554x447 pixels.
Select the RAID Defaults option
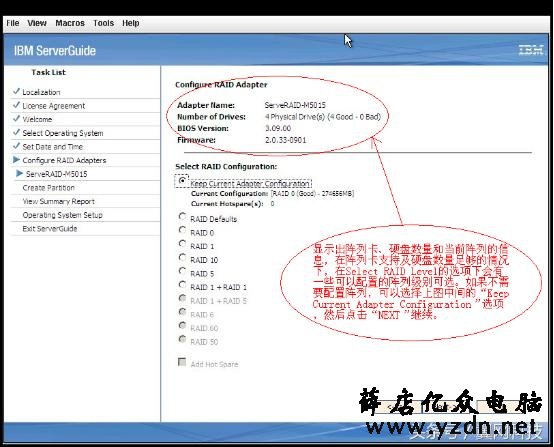(182, 216)
